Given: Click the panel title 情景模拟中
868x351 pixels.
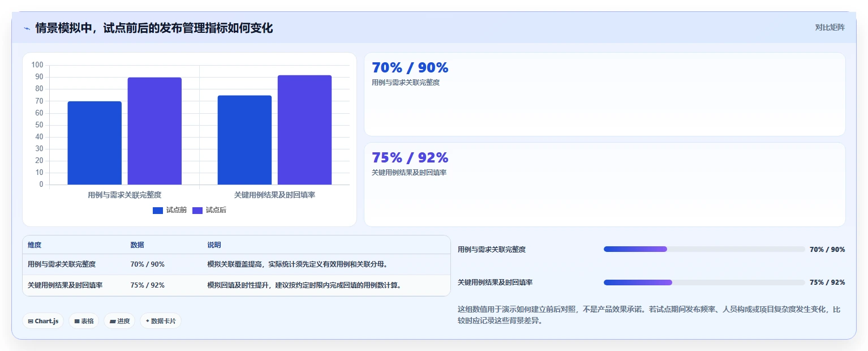Looking at the screenshot, I should click(x=154, y=28).
